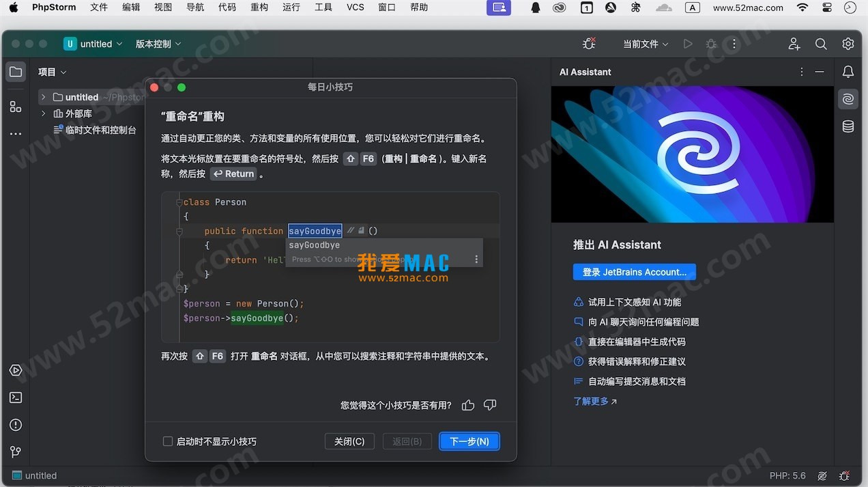Dislike this tip with thumbs down
The width and height of the screenshot is (868, 487).
click(x=490, y=405)
